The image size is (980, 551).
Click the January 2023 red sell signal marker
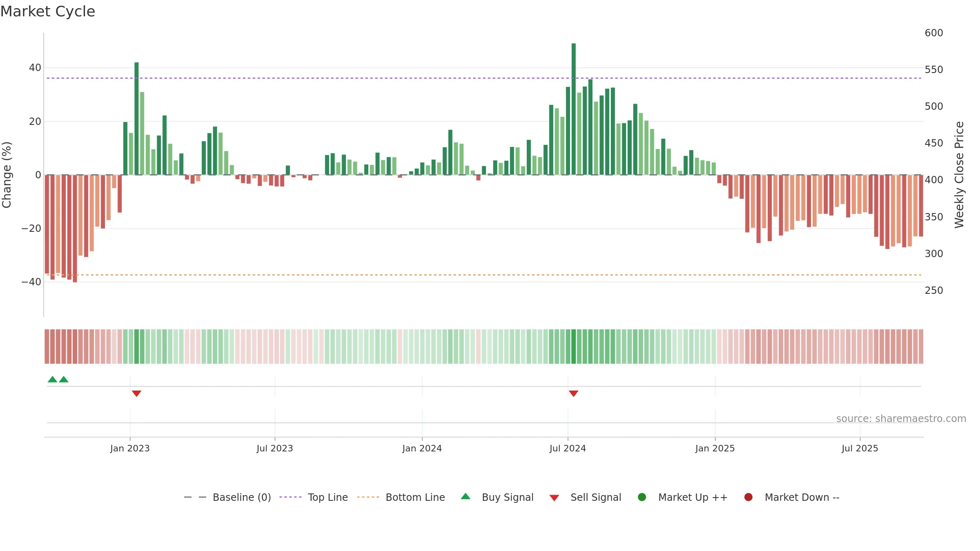pos(136,393)
